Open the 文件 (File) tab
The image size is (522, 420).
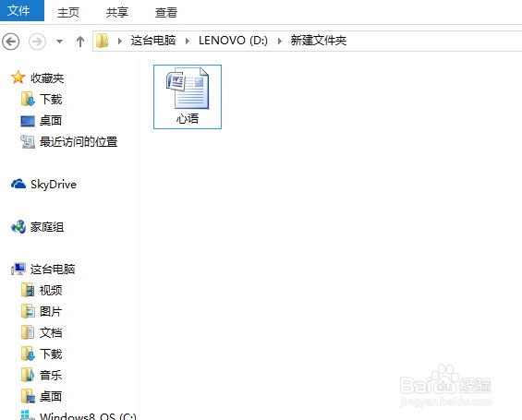pyautogui.click(x=22, y=10)
